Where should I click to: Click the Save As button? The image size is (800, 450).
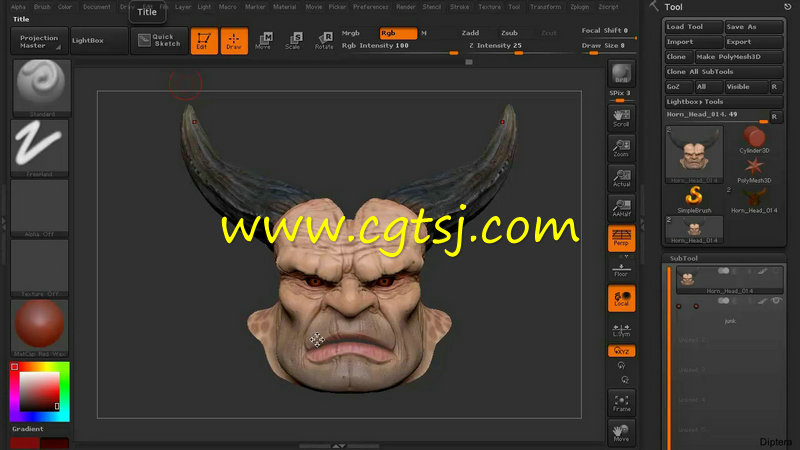(x=754, y=27)
